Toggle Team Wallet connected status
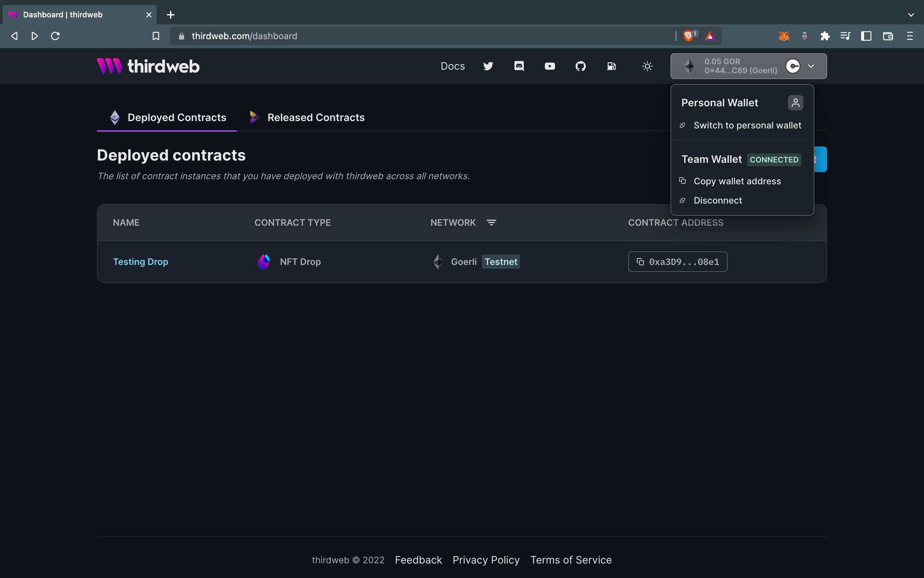924x578 pixels. coord(774,159)
